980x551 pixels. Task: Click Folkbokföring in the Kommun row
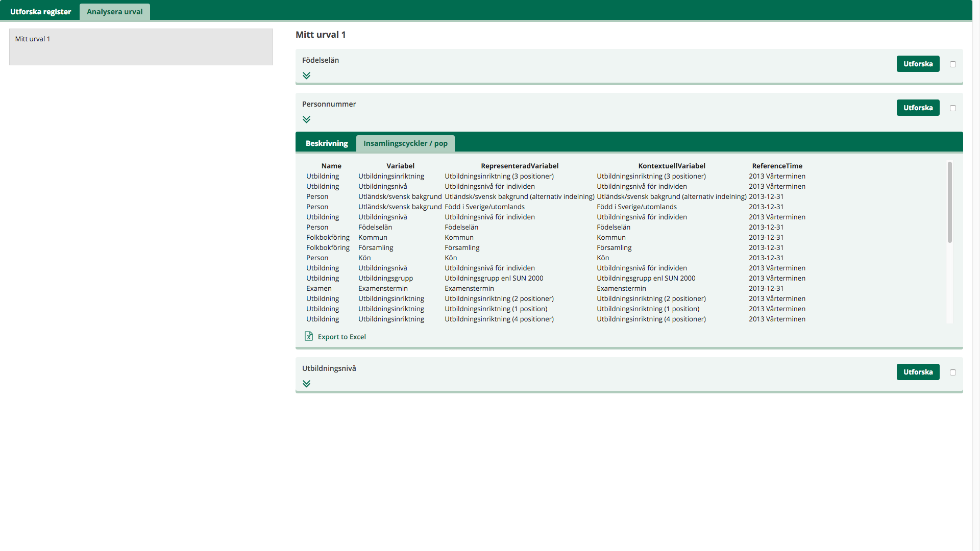[328, 237]
